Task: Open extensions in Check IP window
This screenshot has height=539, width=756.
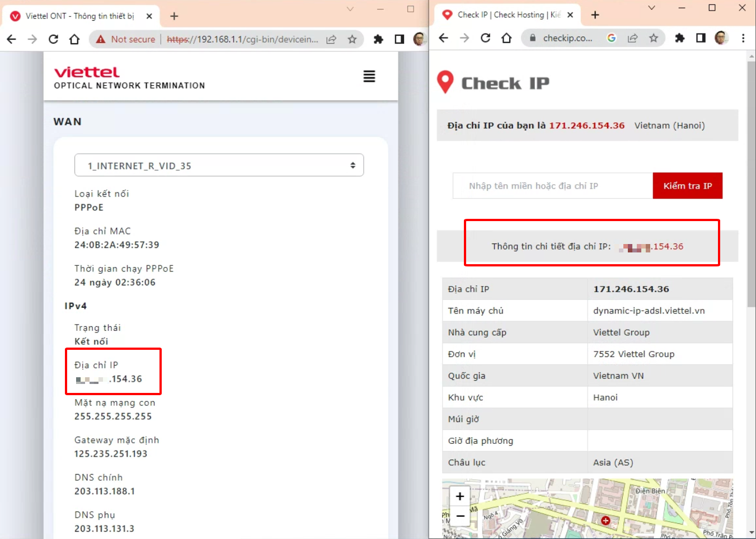Action: (679, 38)
